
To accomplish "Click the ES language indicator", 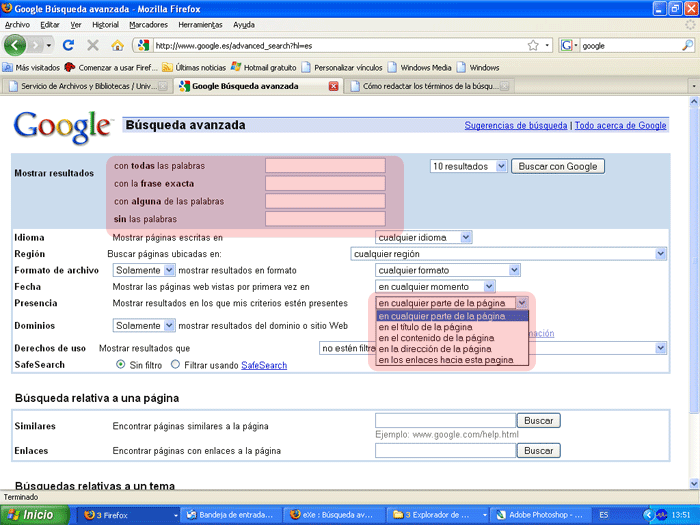I will (x=604, y=515).
